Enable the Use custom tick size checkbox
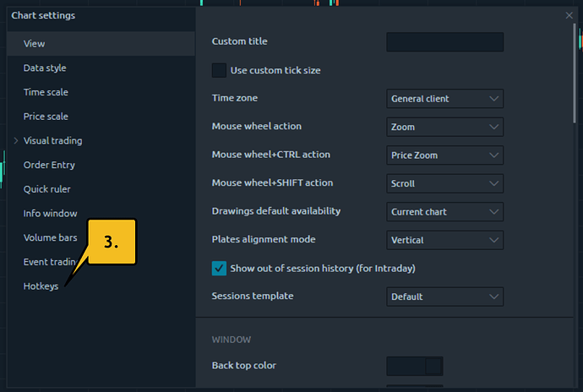The image size is (583, 392). click(x=219, y=70)
